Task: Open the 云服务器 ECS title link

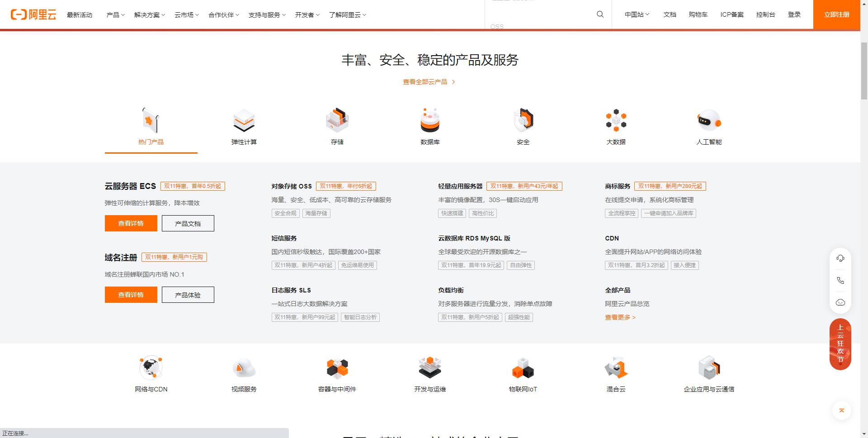Action: point(130,186)
